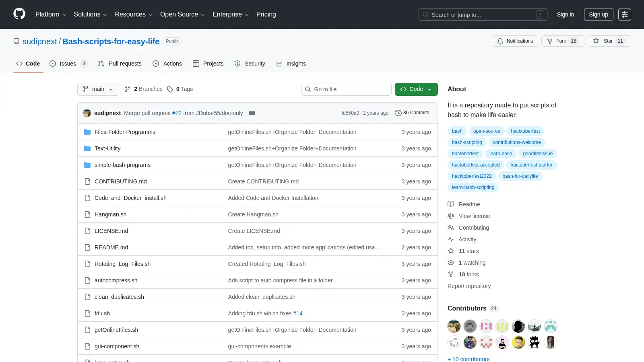The height and width of the screenshot is (362, 644).
Task: Click the first contributor avatar
Action: pyautogui.click(x=454, y=326)
